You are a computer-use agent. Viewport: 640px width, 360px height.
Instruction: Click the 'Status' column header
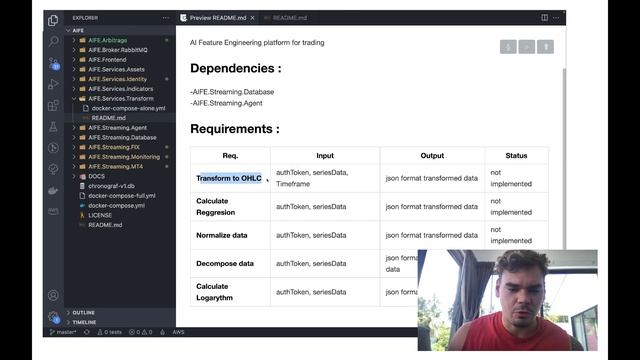[x=516, y=156]
